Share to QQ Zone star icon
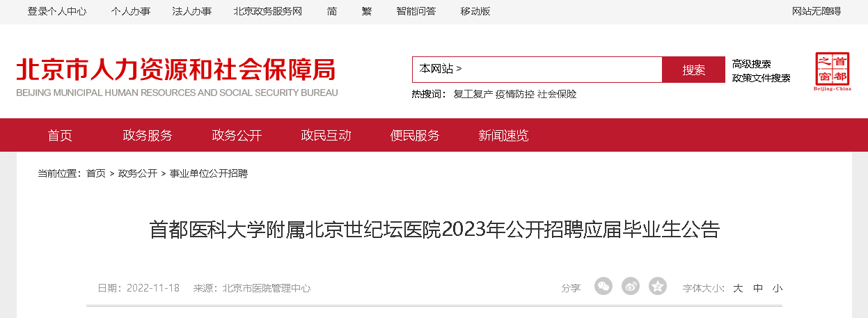The width and height of the screenshot is (868, 318). tap(658, 286)
